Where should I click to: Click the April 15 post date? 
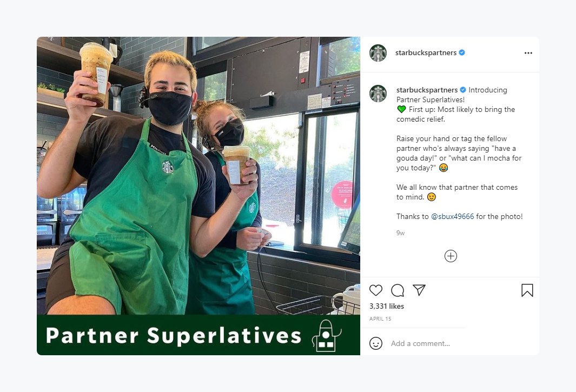(x=380, y=319)
